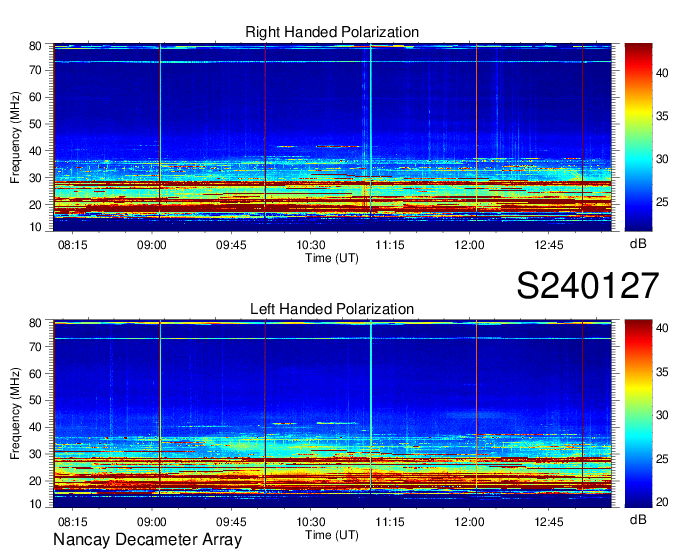Click 10 MHz tick on Right Handed frequency axis
This screenshot has width=680, height=552.
(x=35, y=227)
